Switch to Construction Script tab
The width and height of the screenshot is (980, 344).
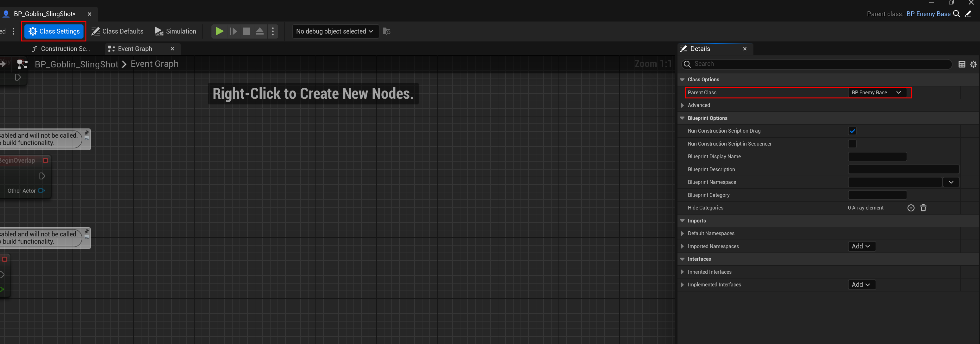(62, 49)
